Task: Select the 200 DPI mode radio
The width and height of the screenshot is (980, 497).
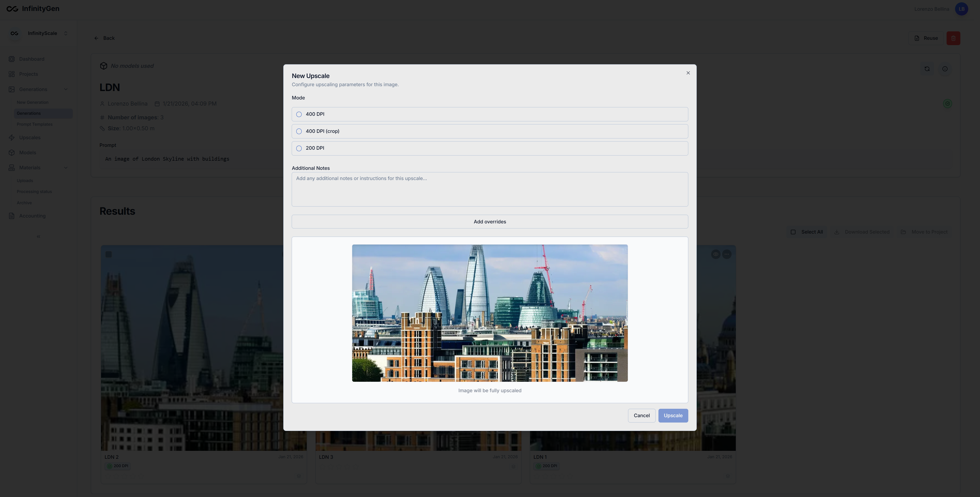Action: pos(299,148)
